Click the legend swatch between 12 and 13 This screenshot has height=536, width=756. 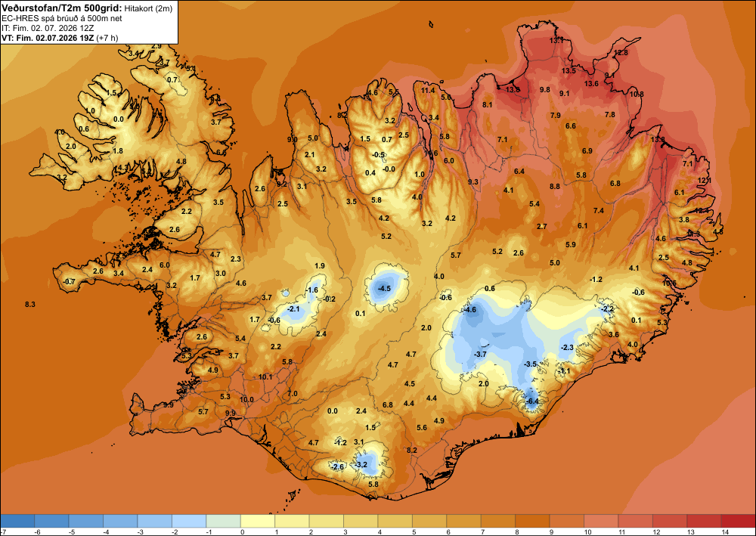[x=670, y=521]
